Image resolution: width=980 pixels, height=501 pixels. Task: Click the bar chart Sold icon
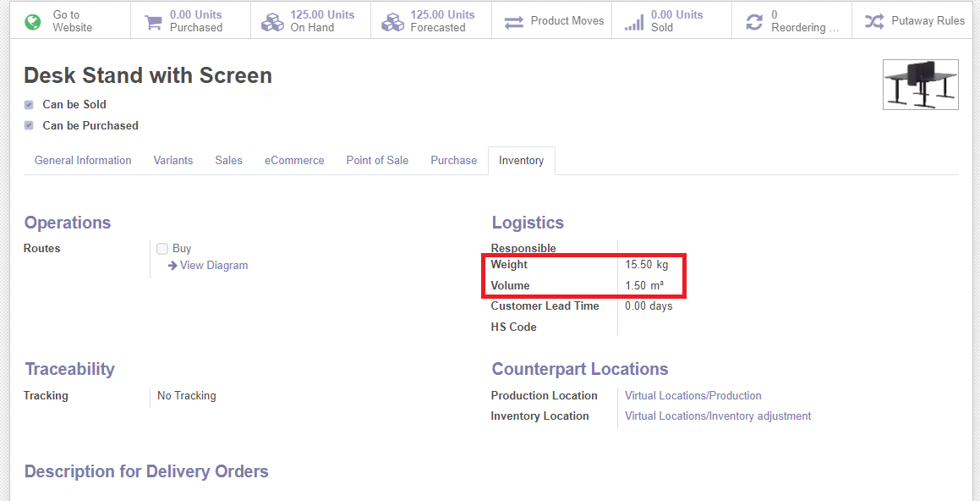pos(633,21)
